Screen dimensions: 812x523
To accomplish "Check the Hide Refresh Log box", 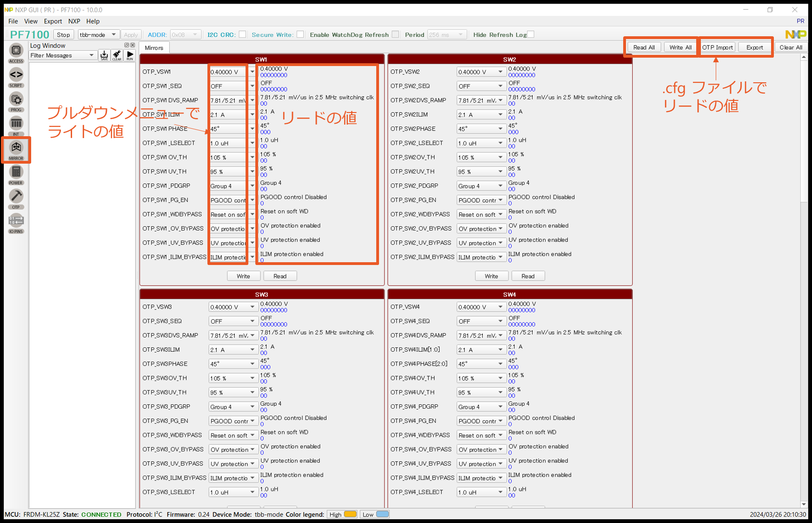I will coord(531,34).
